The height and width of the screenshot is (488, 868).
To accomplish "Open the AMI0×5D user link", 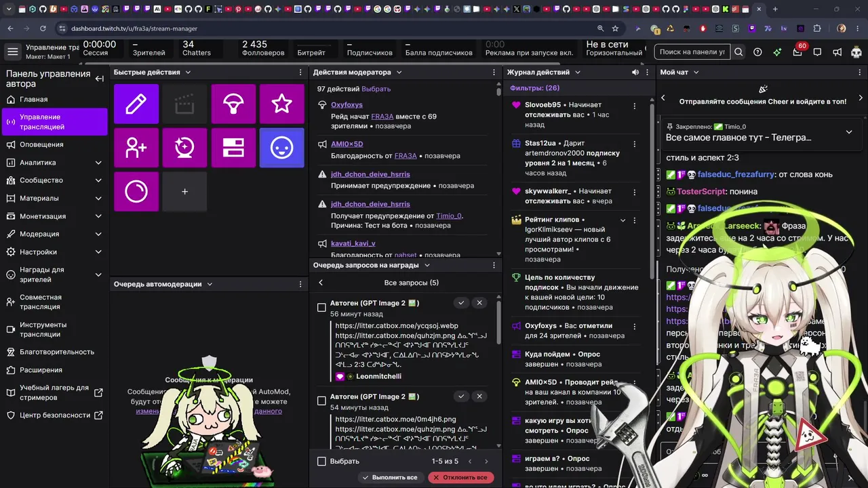I will click(x=347, y=144).
